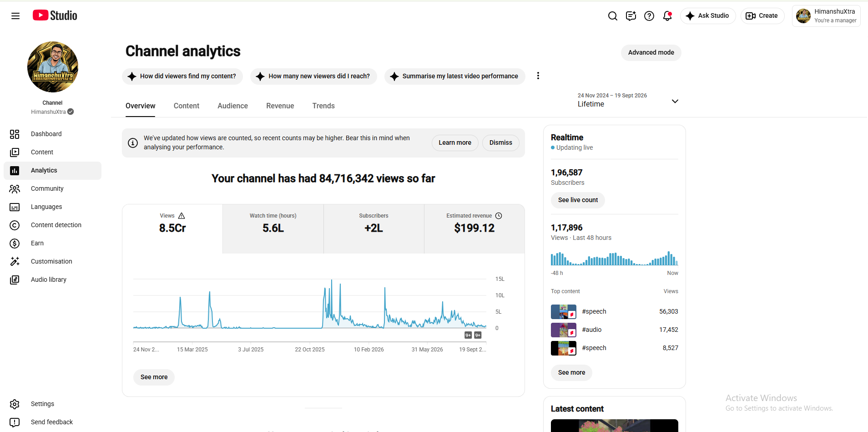Go to Dashboard in sidebar
868x432 pixels.
pyautogui.click(x=53, y=134)
